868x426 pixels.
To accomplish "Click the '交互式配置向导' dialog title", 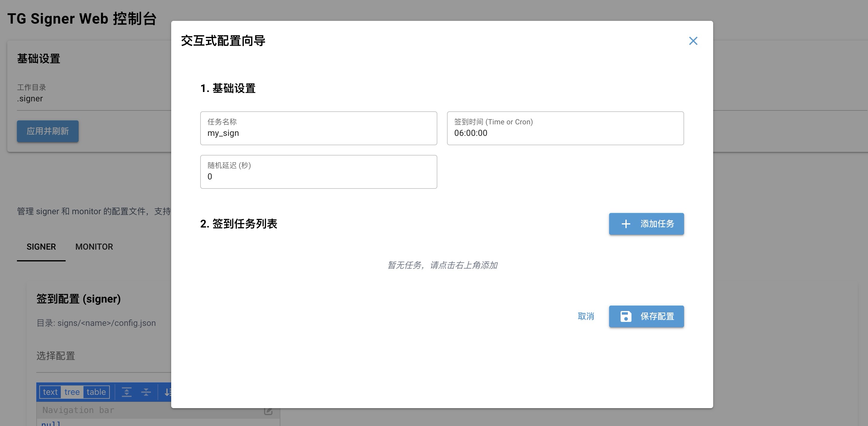I will (x=223, y=41).
